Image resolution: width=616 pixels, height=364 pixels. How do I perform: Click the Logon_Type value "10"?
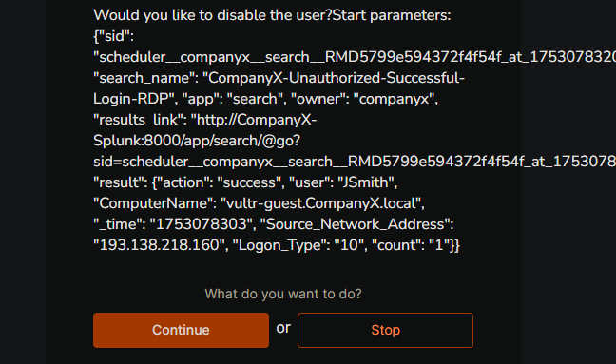(349, 245)
